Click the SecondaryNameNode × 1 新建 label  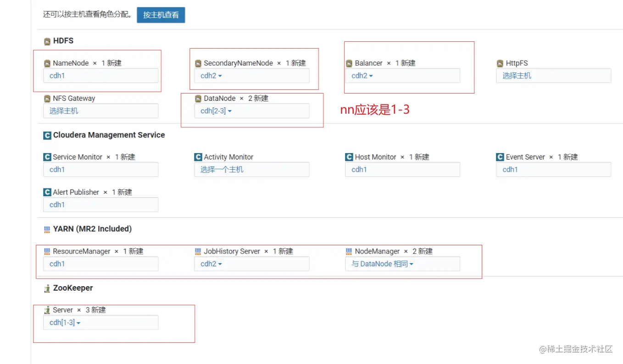tap(255, 63)
